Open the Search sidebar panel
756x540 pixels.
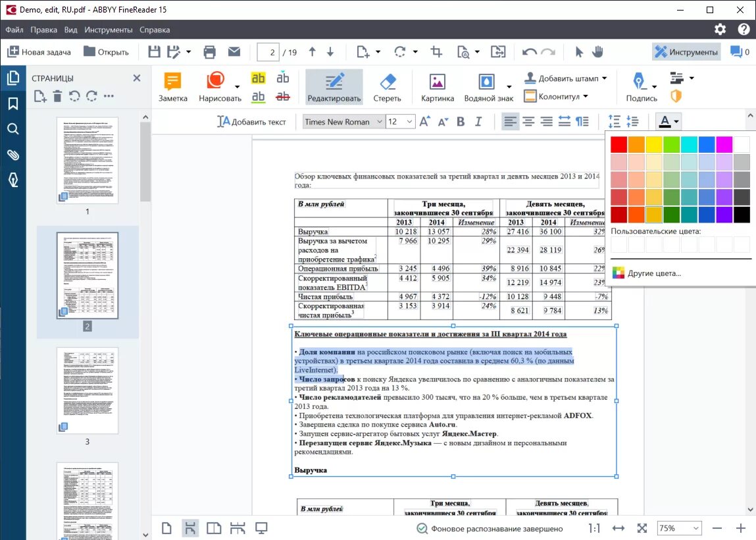pyautogui.click(x=13, y=129)
